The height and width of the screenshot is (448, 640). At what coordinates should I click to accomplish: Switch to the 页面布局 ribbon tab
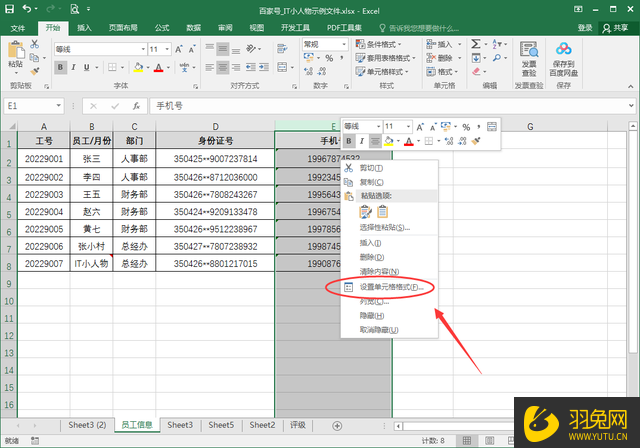[x=123, y=28]
